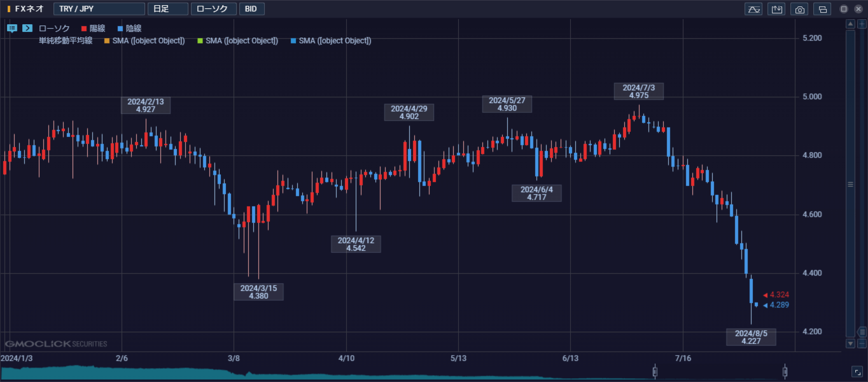The image size is (868, 382).
Task: Toggle the blue SMA line legend
Action: (330, 41)
